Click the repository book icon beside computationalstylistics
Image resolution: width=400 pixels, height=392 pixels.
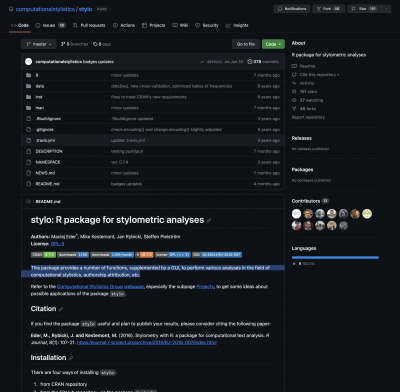coord(11,9)
